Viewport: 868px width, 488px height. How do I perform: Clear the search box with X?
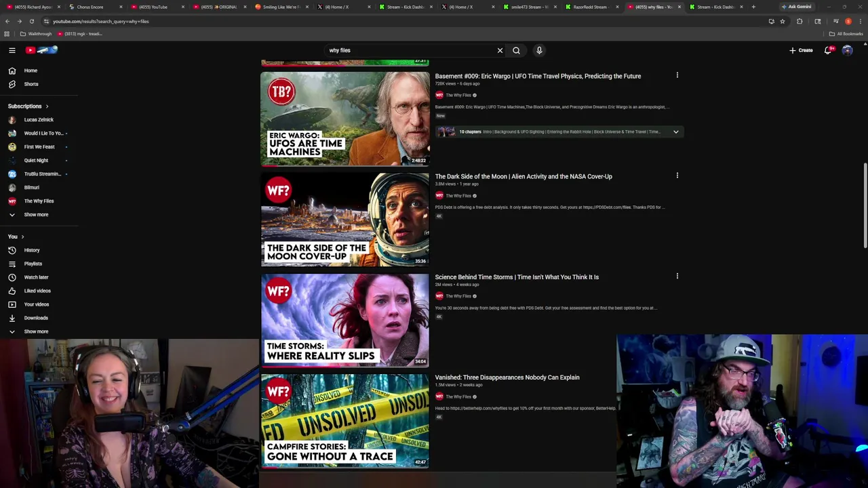pos(500,50)
